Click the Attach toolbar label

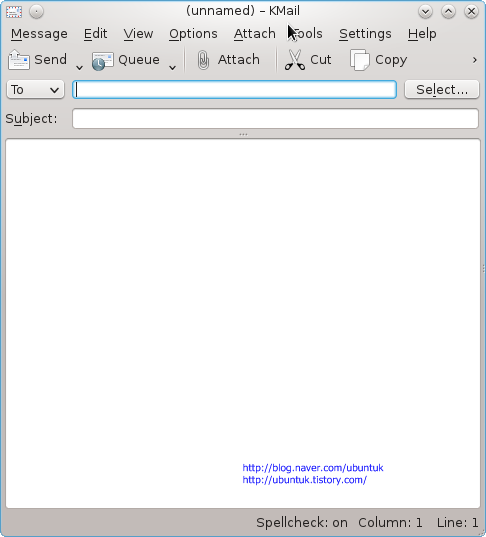coord(239,60)
